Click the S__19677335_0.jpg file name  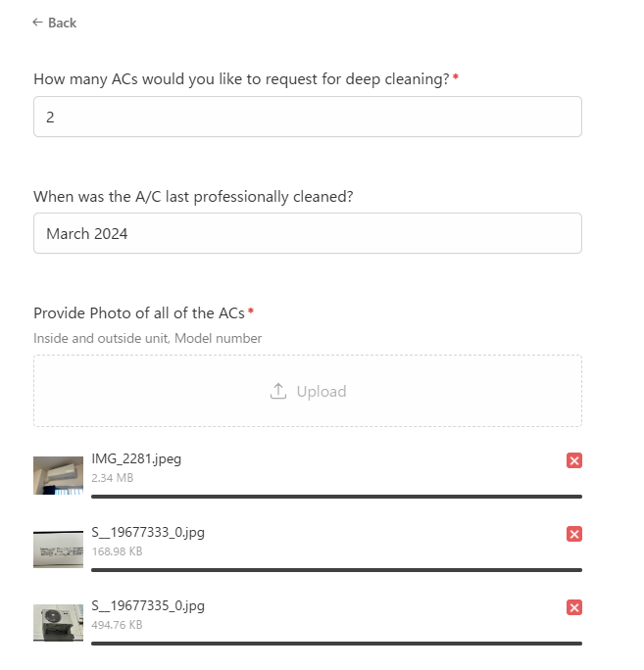click(x=148, y=605)
